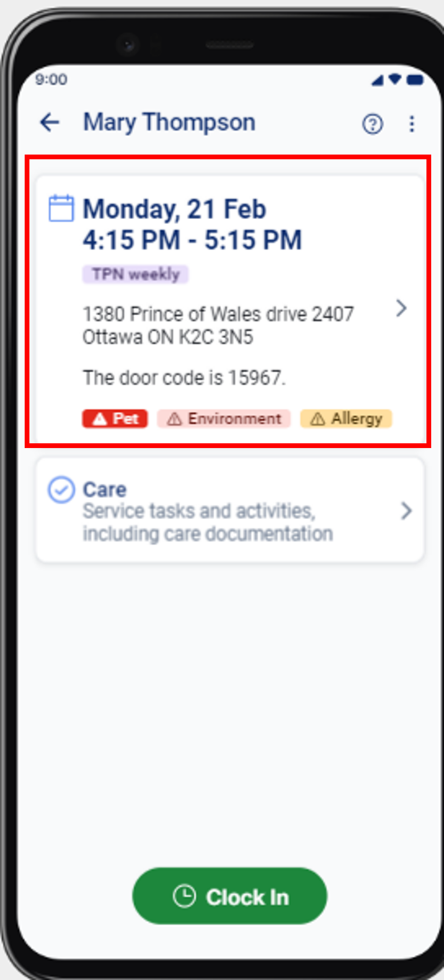Click the door code note text

pos(184,378)
